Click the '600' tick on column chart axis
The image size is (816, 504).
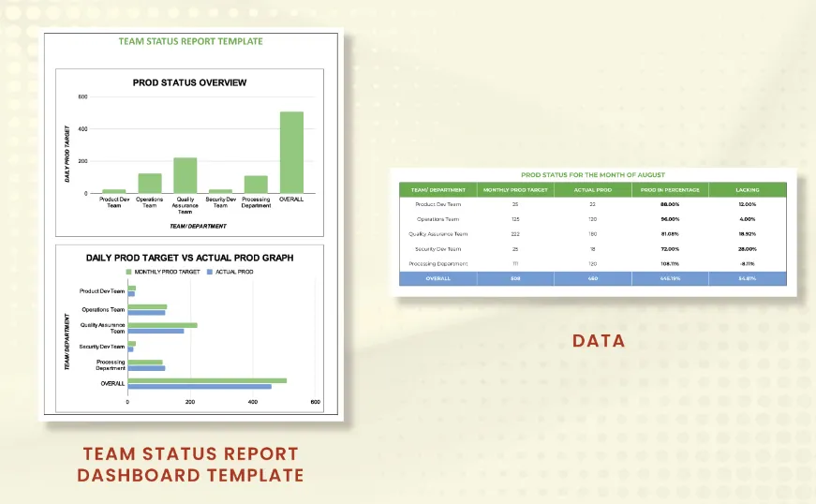click(82, 96)
